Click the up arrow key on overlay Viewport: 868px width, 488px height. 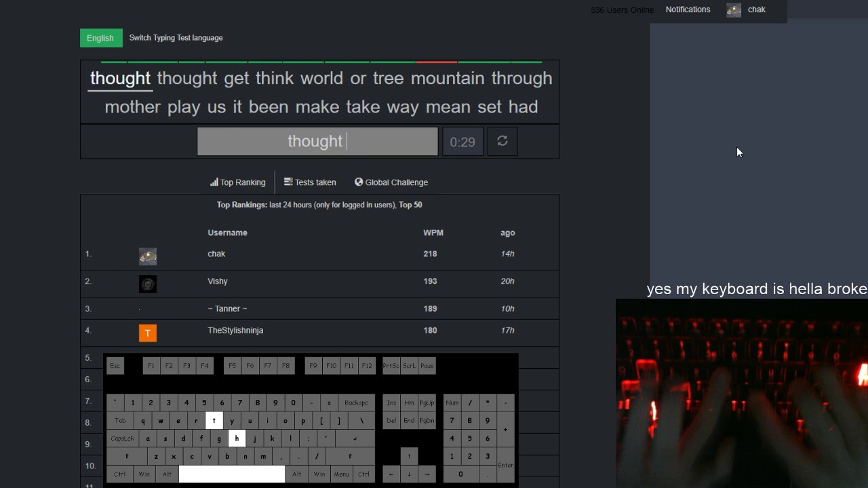pyautogui.click(x=409, y=456)
